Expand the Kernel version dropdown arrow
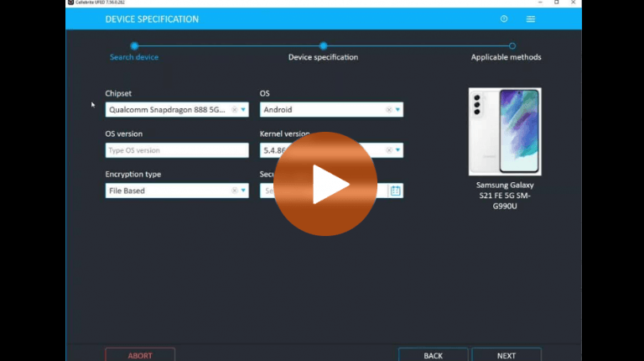 click(397, 150)
